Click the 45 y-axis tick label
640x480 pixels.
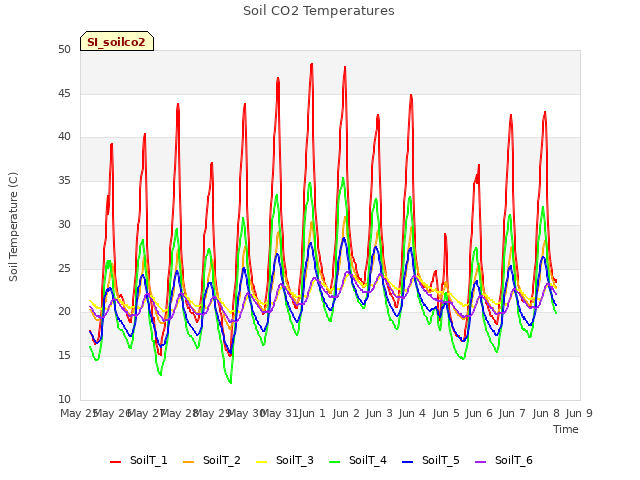point(64,94)
